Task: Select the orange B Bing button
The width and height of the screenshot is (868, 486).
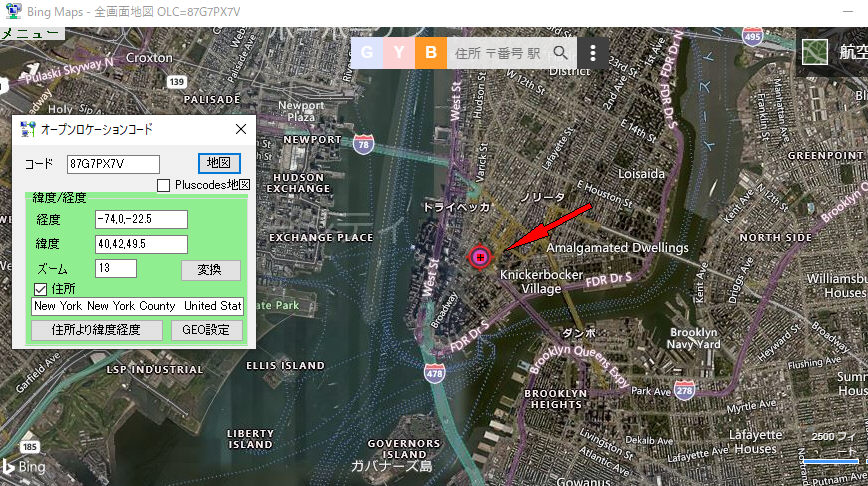Action: click(x=431, y=53)
